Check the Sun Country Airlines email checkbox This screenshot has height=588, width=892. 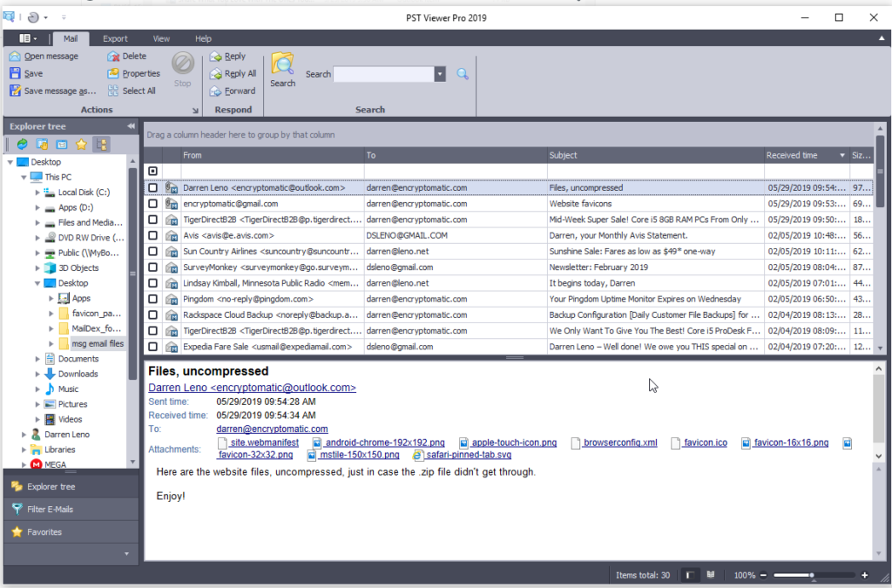pos(153,252)
